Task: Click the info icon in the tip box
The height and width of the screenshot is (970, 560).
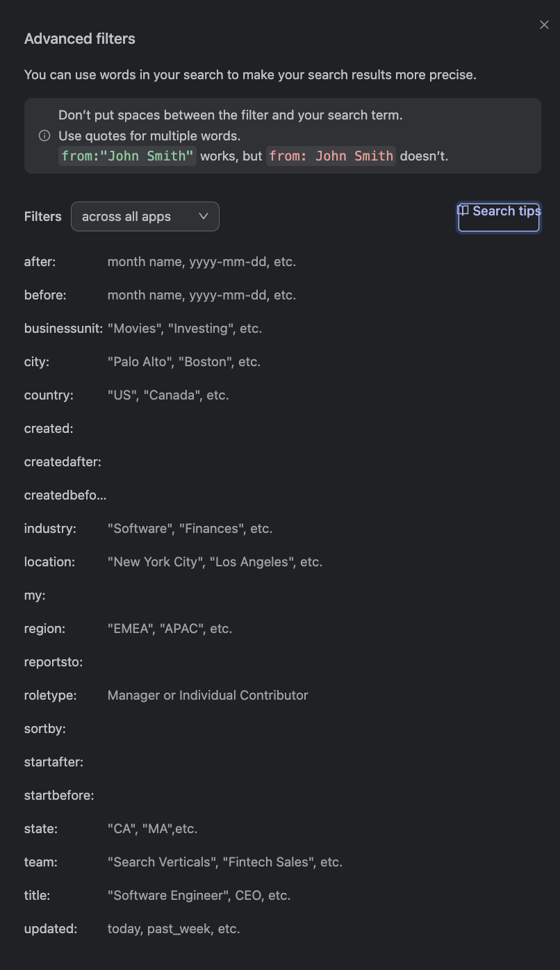Action: [44, 135]
